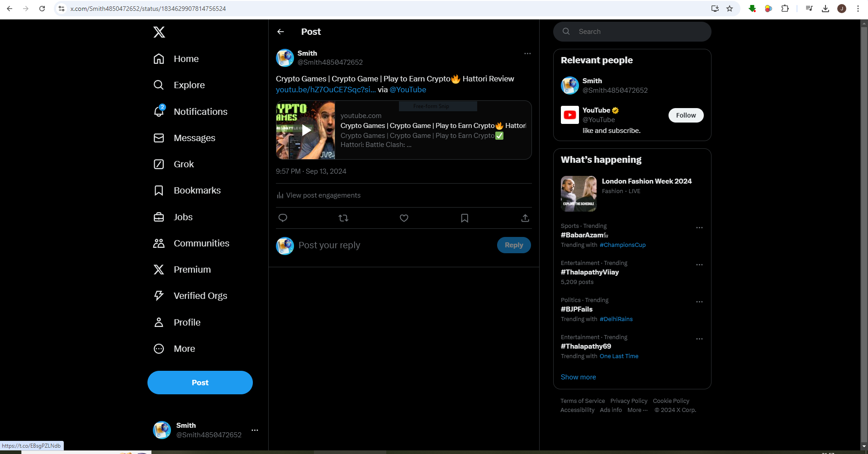The width and height of the screenshot is (868, 454).
Task: Open Premium sidebar entry
Action: [182, 270]
